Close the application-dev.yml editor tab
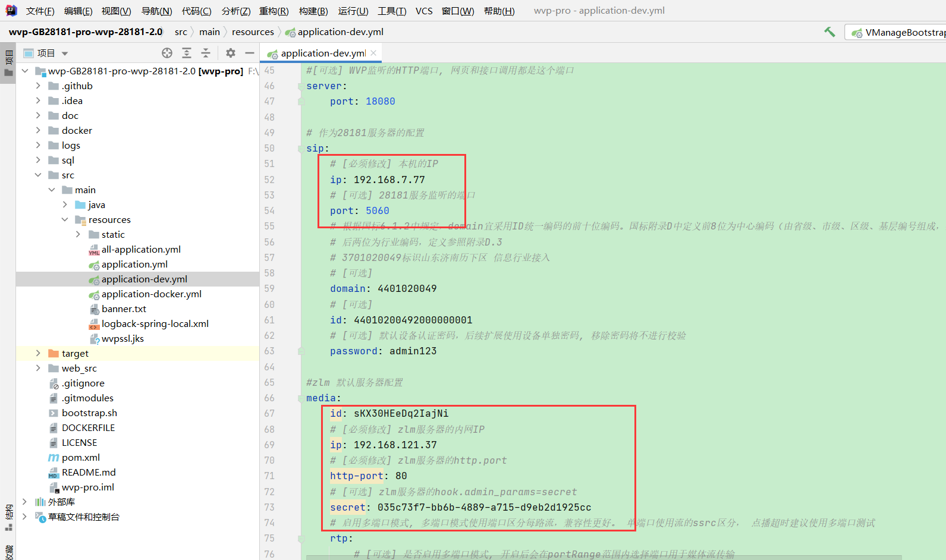 point(373,53)
